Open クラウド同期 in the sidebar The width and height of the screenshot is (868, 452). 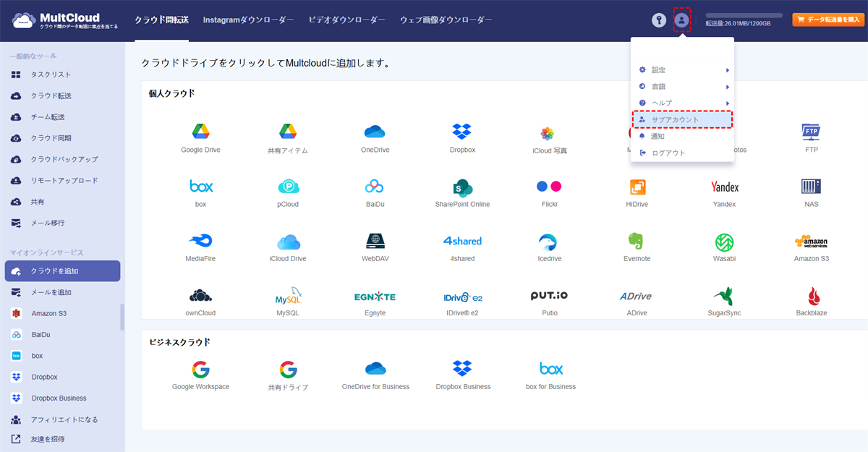51,138
